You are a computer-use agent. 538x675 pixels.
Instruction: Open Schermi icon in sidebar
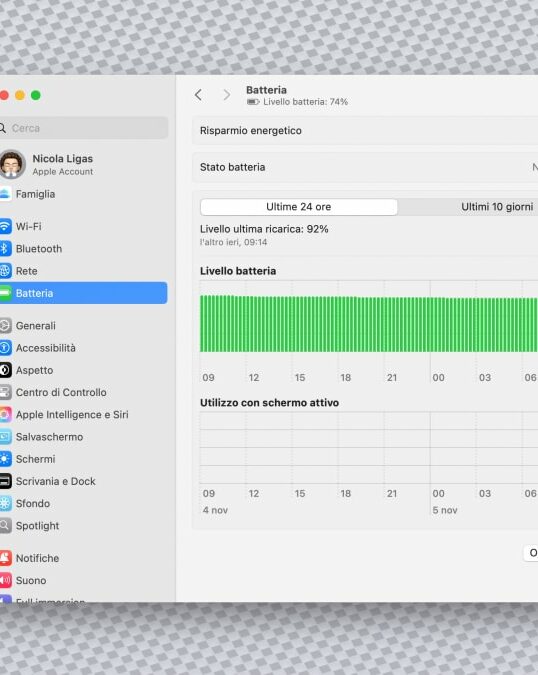[x=5, y=459]
